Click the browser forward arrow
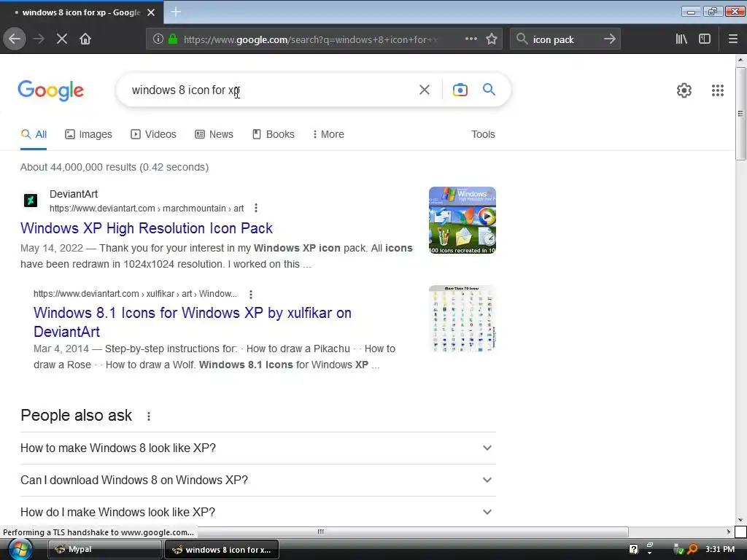 point(39,39)
